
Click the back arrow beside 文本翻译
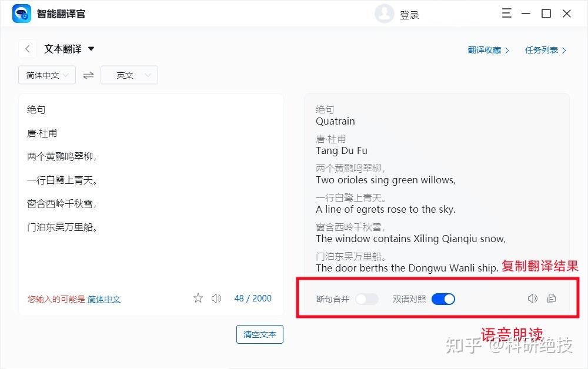pos(28,49)
